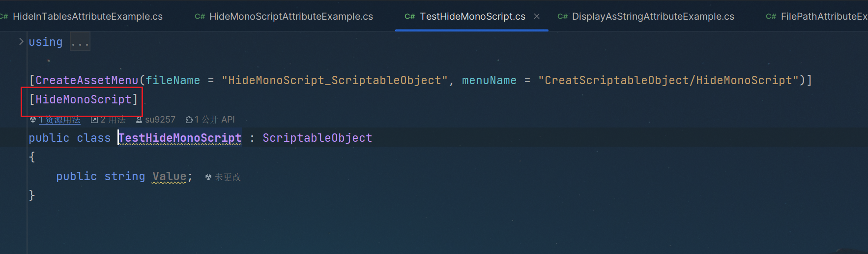Image resolution: width=868 pixels, height=254 pixels.
Task: Click Unity icon beside 1 资源用法
Action: pyautogui.click(x=33, y=120)
